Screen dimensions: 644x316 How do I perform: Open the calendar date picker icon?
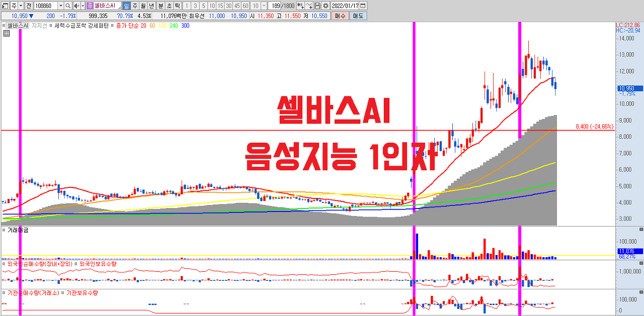pos(363,6)
